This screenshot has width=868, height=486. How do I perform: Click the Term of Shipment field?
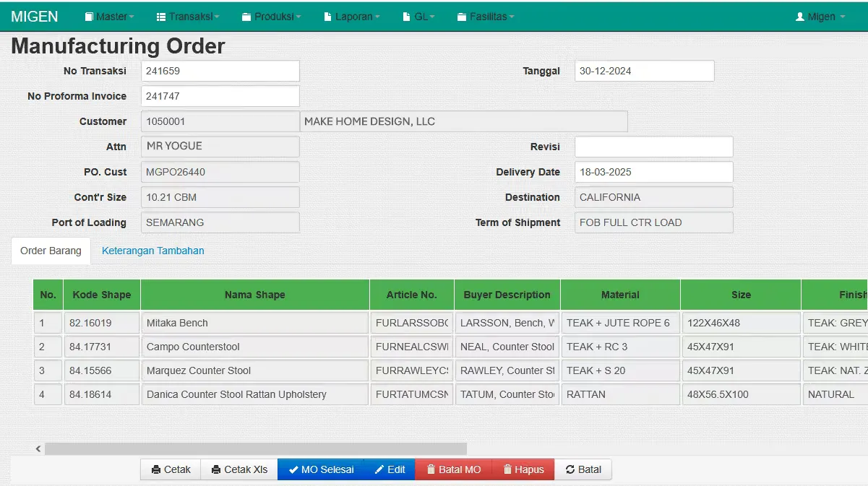pos(654,222)
